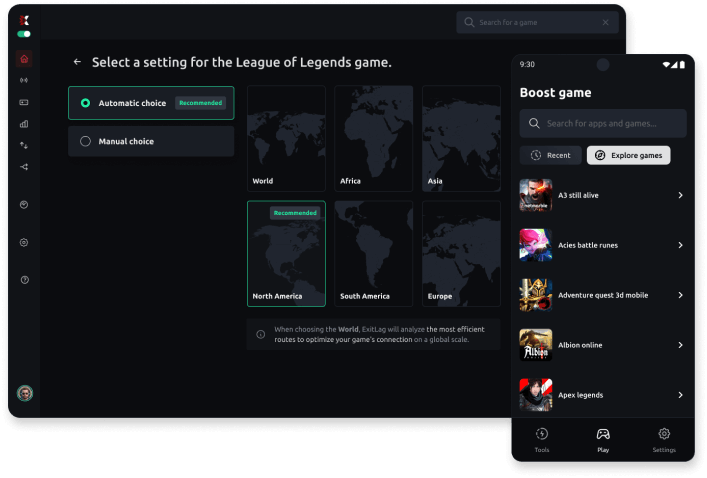707x478 pixels.
Task: Expand the A3 still alive chevron
Action: tap(680, 195)
